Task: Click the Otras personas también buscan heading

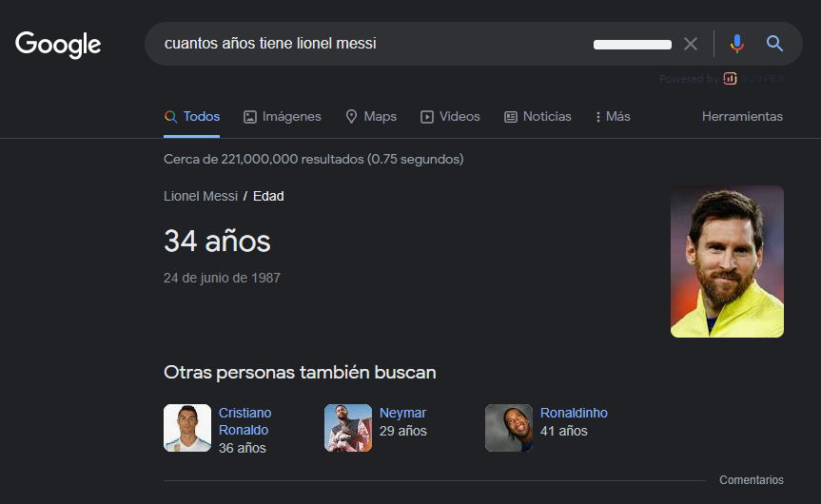Action: (300, 373)
